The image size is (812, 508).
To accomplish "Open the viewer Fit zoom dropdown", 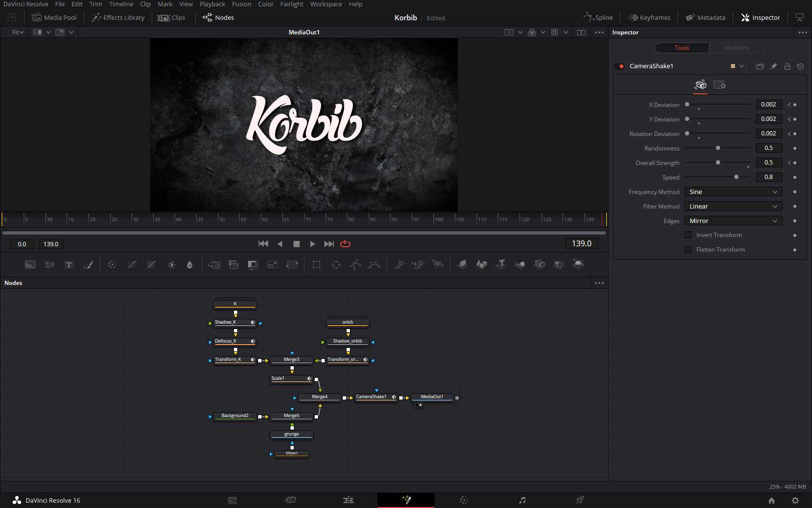I will 18,32.
